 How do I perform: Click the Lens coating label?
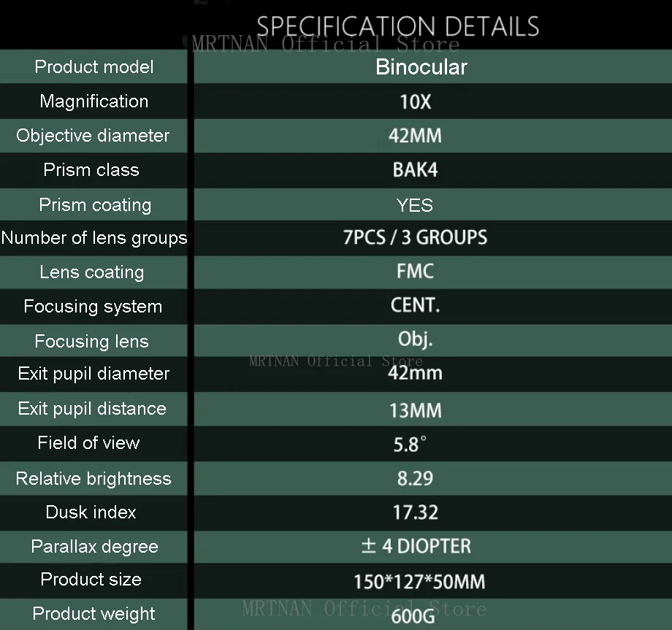pyautogui.click(x=92, y=272)
